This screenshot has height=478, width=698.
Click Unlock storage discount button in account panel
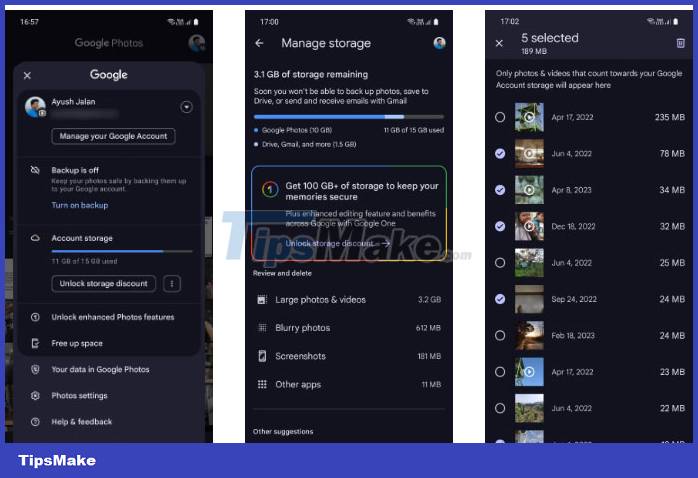pos(103,284)
